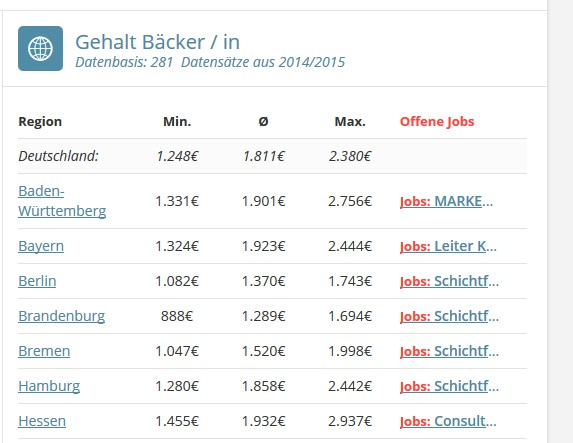The image size is (573, 443).
Task: Go to the Bremen region link
Action: (44, 351)
